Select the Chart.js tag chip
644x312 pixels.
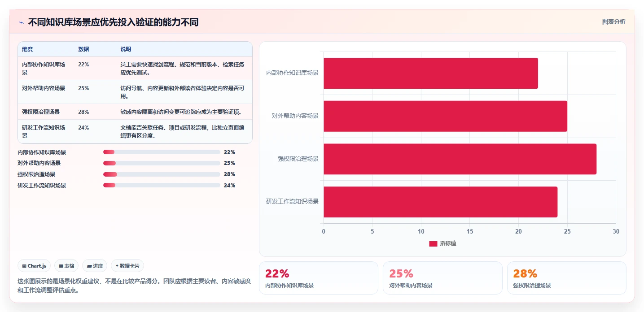pyautogui.click(x=34, y=266)
